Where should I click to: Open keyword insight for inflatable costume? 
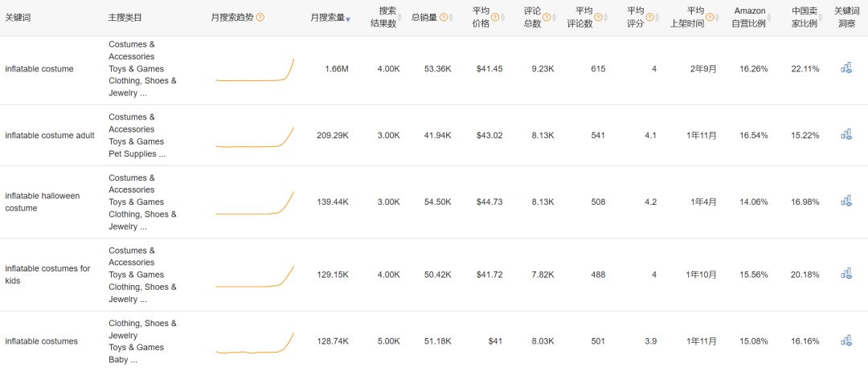[x=845, y=68]
